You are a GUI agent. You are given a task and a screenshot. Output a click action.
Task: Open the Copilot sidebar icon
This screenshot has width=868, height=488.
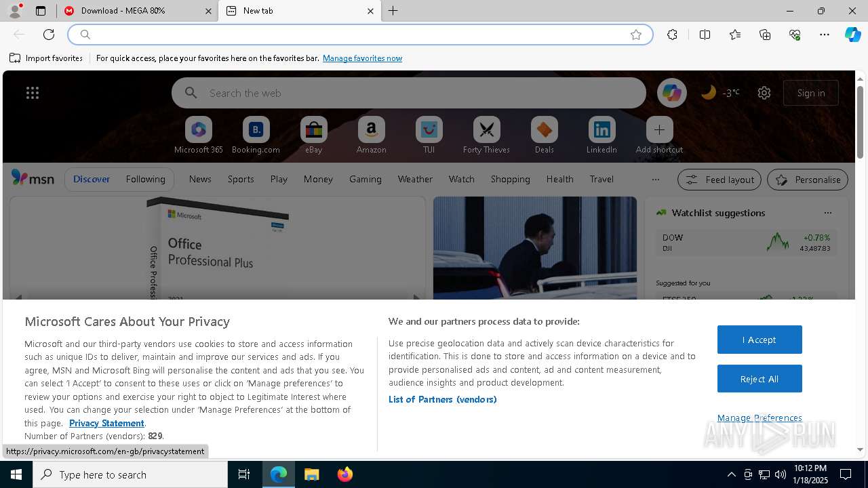tap(852, 35)
